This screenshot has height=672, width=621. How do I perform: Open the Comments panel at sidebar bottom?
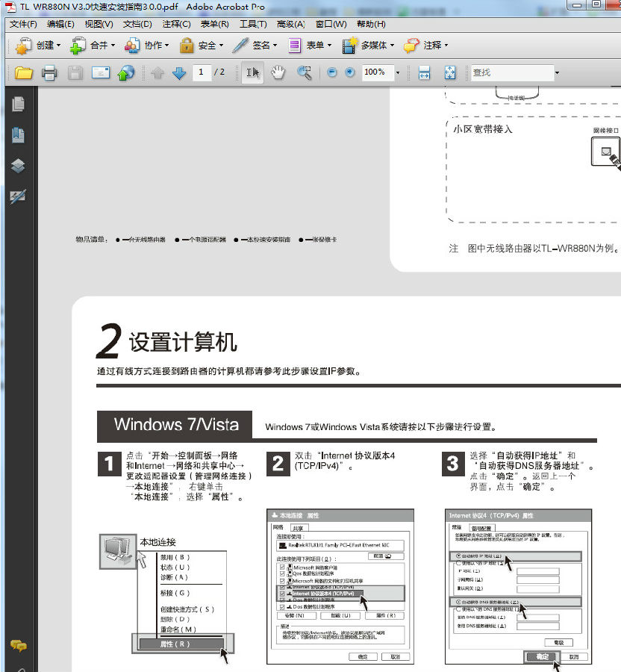tap(18, 645)
